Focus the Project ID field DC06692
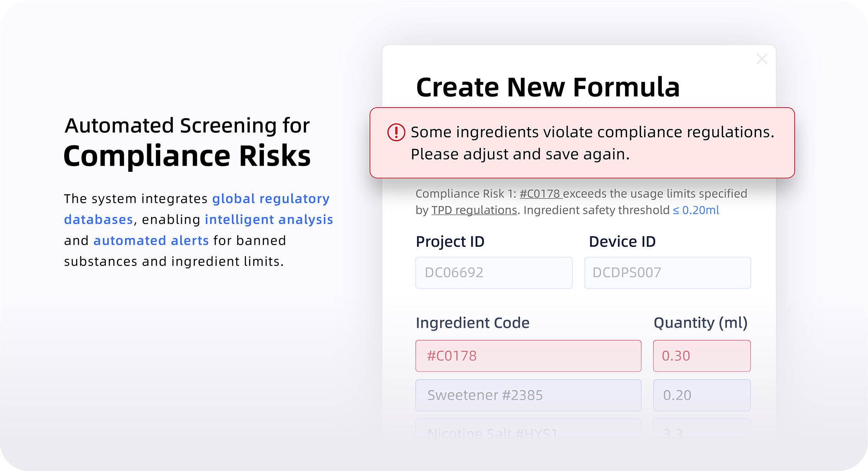 pos(494,273)
